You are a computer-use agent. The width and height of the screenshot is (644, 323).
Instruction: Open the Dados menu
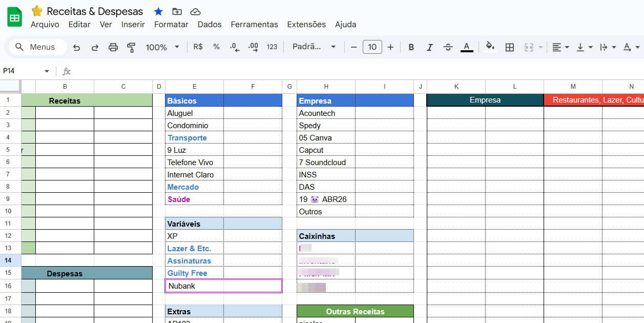[x=210, y=25]
